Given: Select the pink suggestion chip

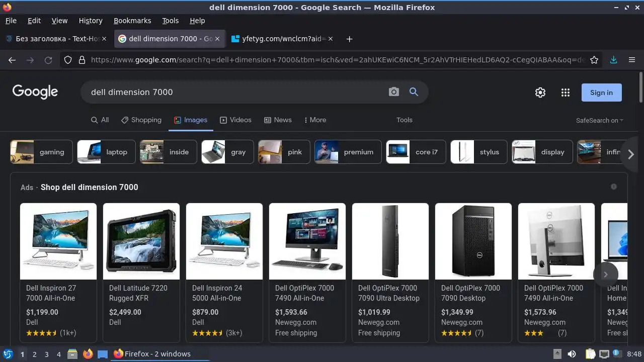Looking at the screenshot, I should click(x=284, y=152).
